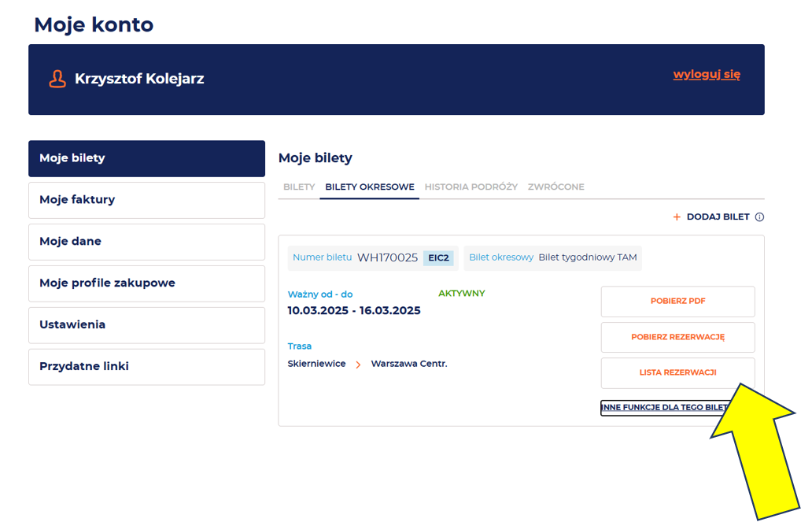Click the POBIERZ PDF button
Image resolution: width=812 pixels, height=522 pixels.
tap(678, 302)
